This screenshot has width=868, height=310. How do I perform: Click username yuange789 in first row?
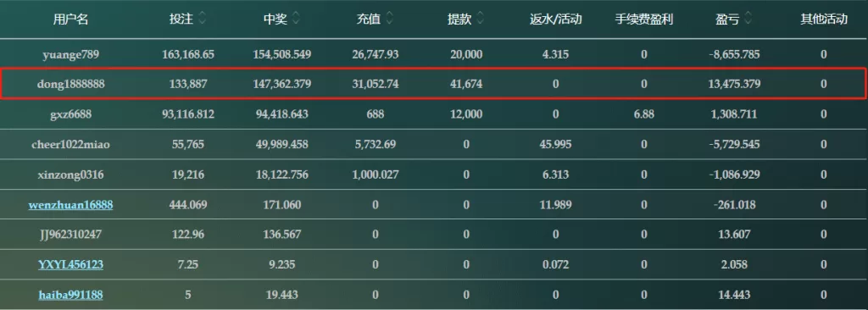point(71,54)
